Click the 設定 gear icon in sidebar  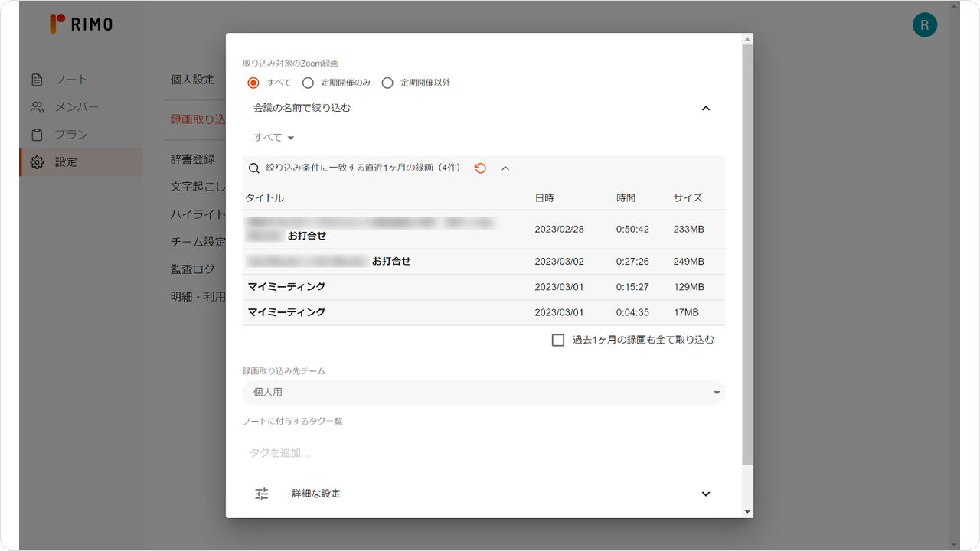pos(37,162)
